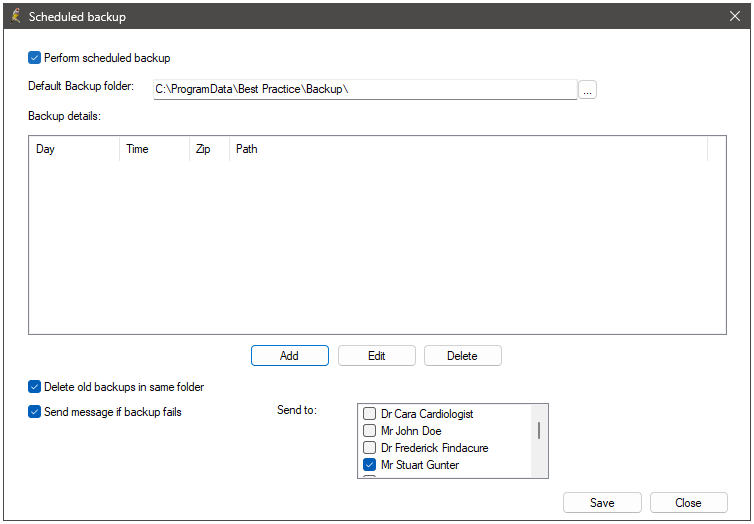Click the Default Backup folder path field

[x=365, y=89]
